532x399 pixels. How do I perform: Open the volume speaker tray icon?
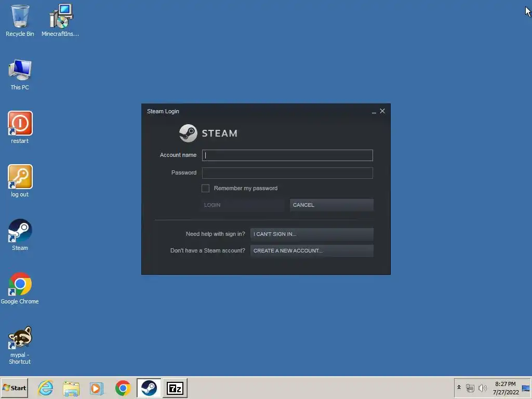tap(482, 388)
